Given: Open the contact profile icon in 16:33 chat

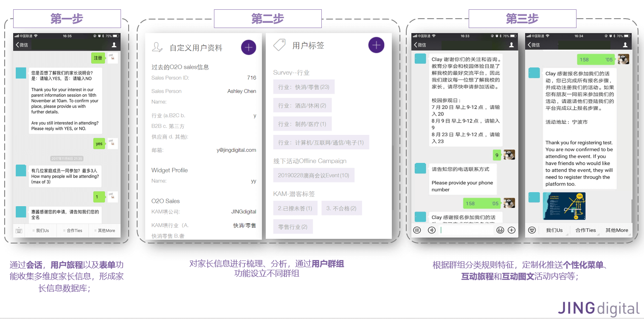Looking at the screenshot, I should pos(511,45).
